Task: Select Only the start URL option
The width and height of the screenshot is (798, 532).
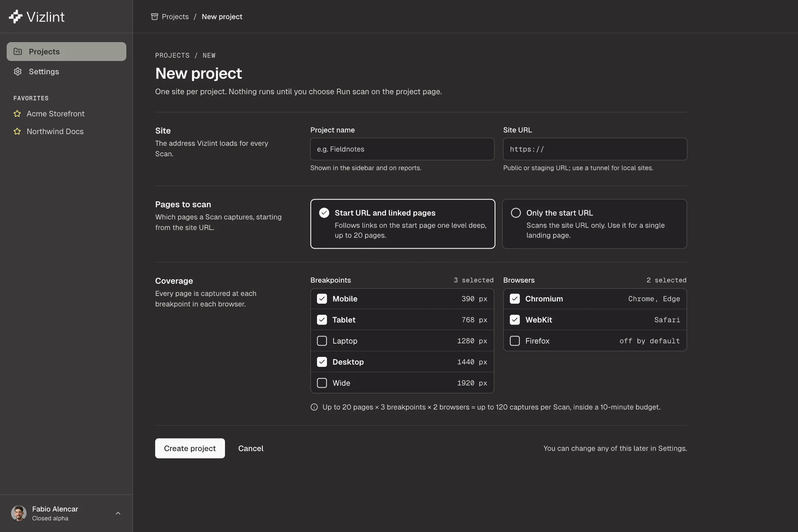Action: [594, 224]
